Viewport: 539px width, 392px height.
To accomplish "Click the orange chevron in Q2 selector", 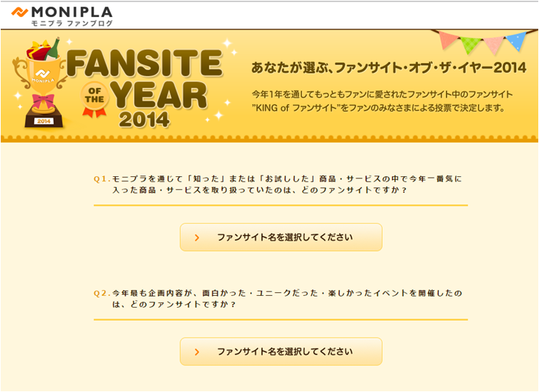I will pos(197,352).
